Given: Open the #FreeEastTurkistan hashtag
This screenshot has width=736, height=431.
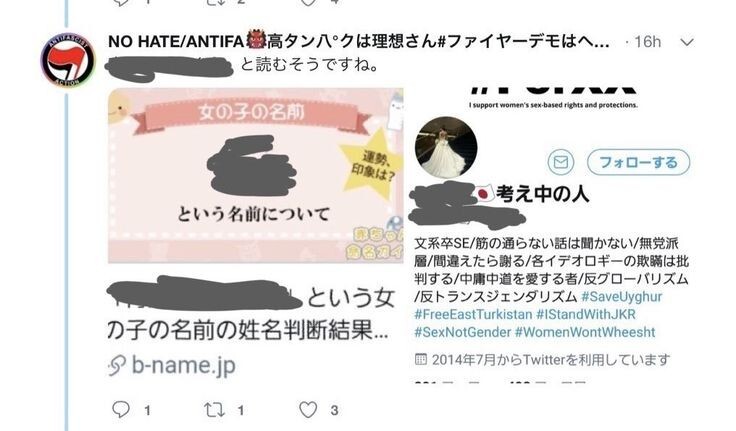Looking at the screenshot, I should click(x=473, y=314).
